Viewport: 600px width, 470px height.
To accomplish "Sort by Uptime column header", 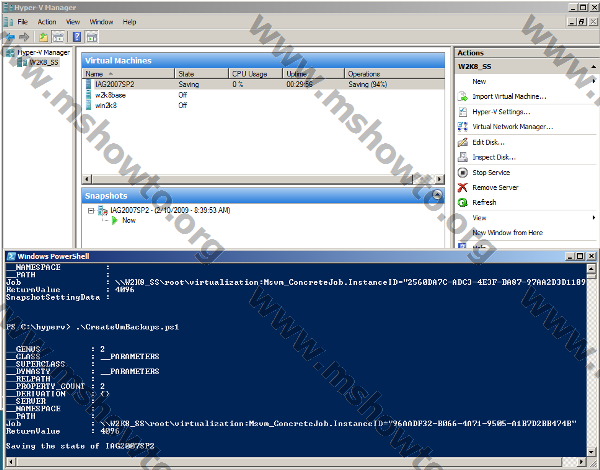I will pos(313,74).
